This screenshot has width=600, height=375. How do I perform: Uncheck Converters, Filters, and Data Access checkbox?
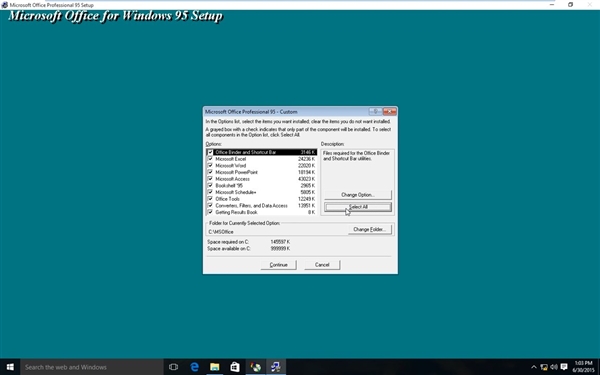[210, 205]
